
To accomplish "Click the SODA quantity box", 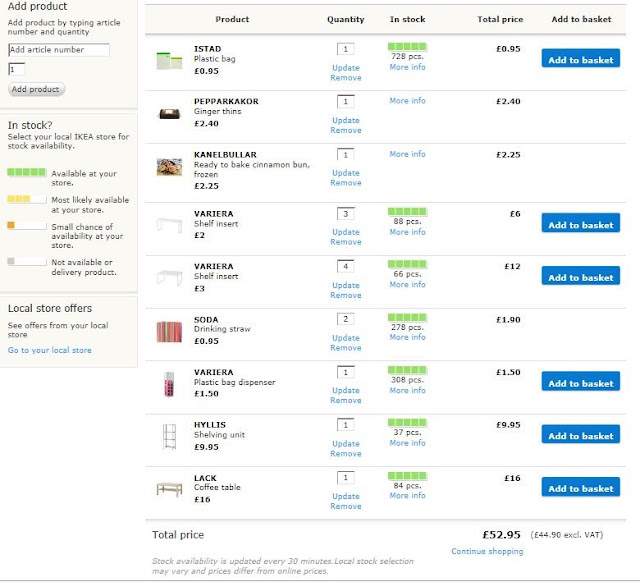I will (346, 319).
